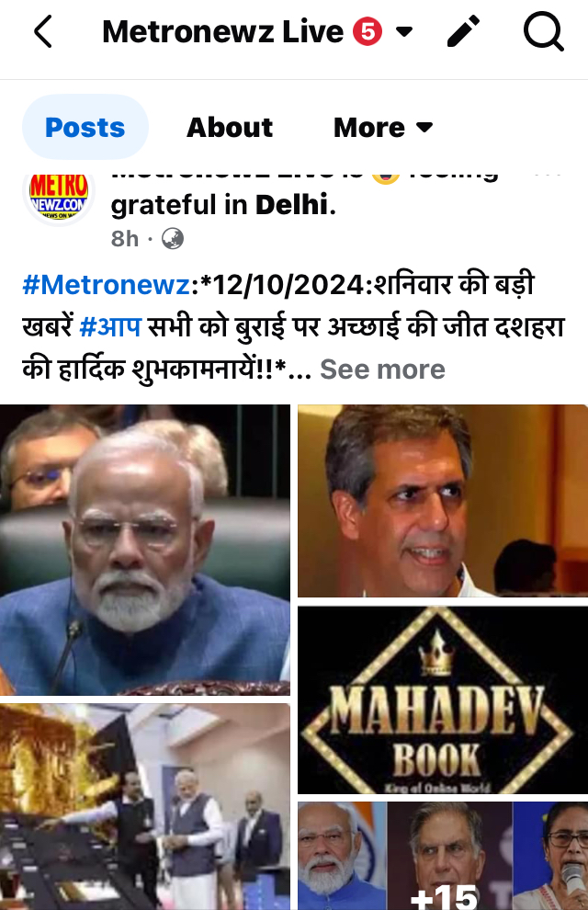Screen dimensions: 588x910
Task: Switch to the About tab
Action: [x=230, y=127]
